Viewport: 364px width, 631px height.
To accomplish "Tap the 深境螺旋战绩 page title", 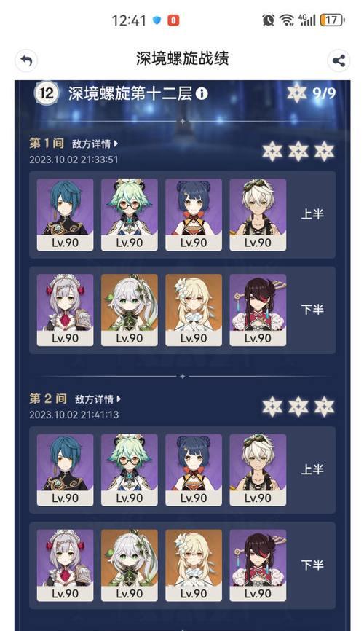I will point(182,59).
